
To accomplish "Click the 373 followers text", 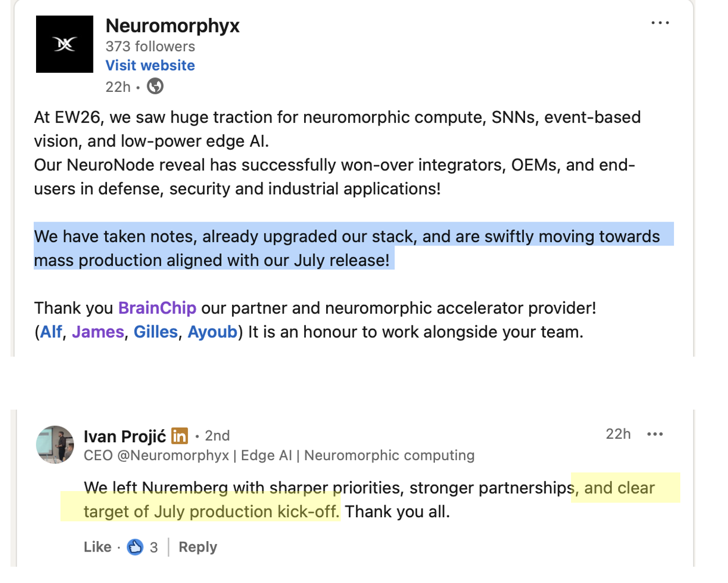I will [150, 47].
